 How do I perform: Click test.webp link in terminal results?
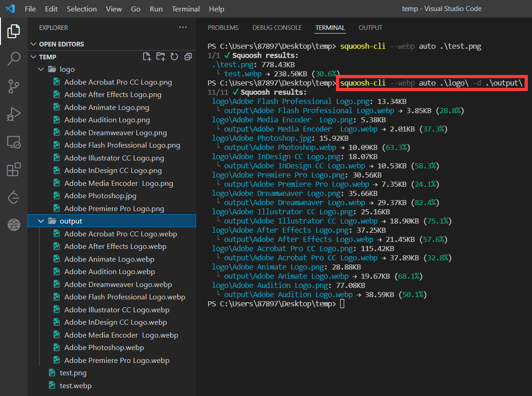click(243, 74)
